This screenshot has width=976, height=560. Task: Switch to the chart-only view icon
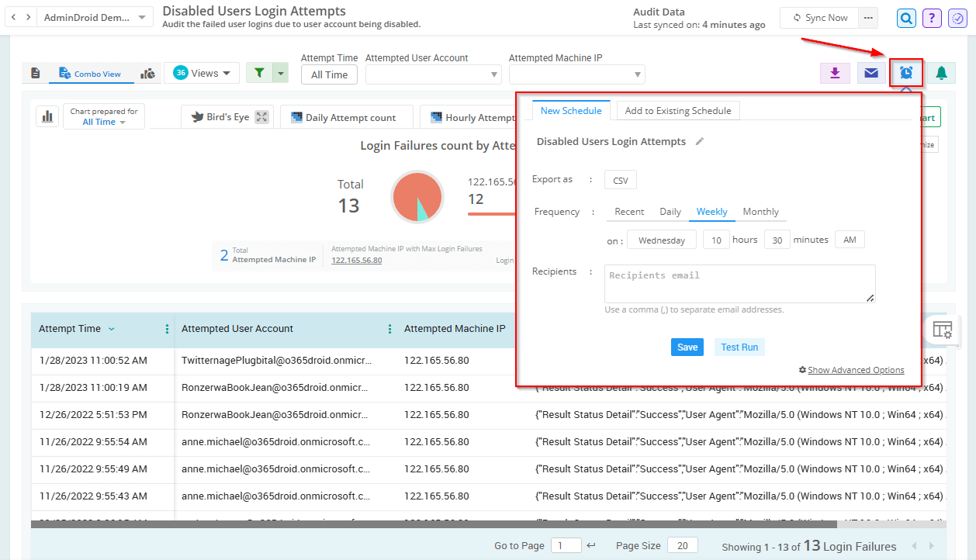click(x=147, y=73)
